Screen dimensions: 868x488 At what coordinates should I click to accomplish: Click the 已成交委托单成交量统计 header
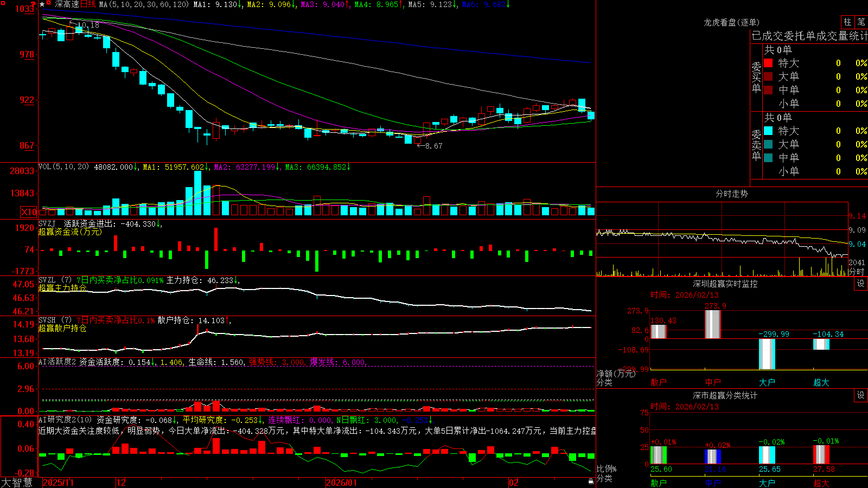tap(809, 36)
